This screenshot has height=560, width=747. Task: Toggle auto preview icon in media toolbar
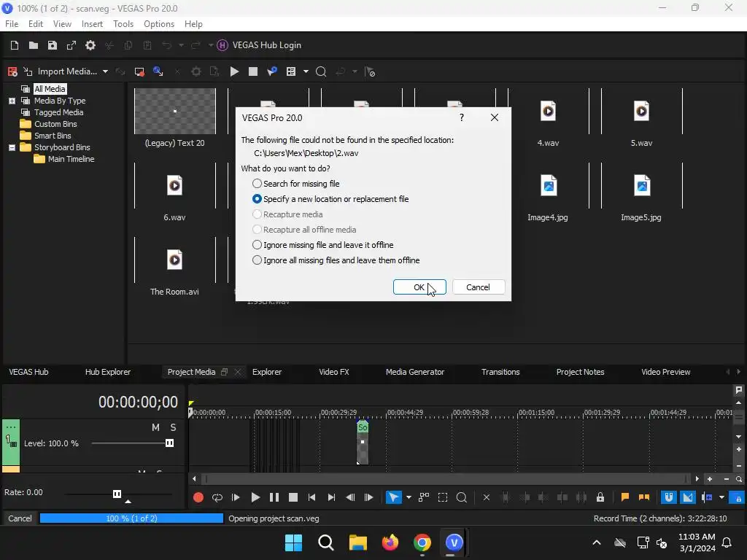point(272,71)
